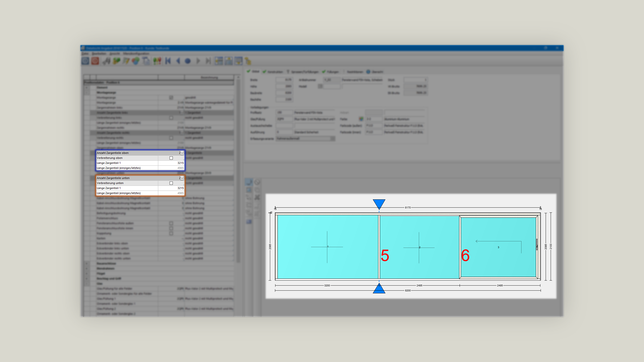Select the 'Länge Zargenteil 1' label under Verbreiterung oben
The width and height of the screenshot is (644, 362).
tap(109, 163)
